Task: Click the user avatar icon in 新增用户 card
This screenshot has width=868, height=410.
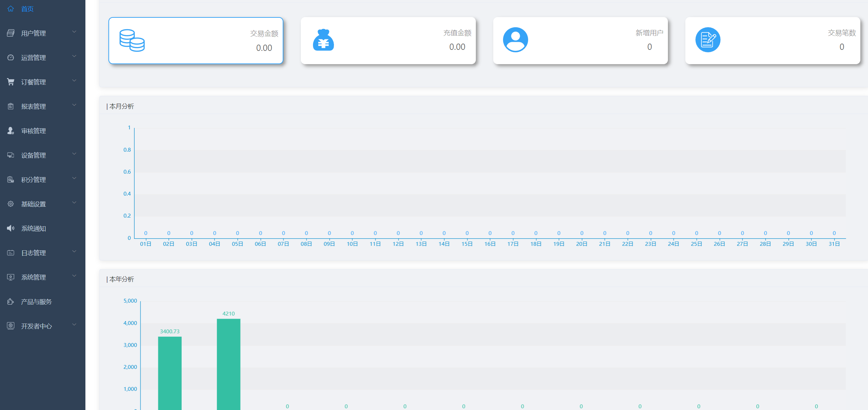Action: [516, 40]
